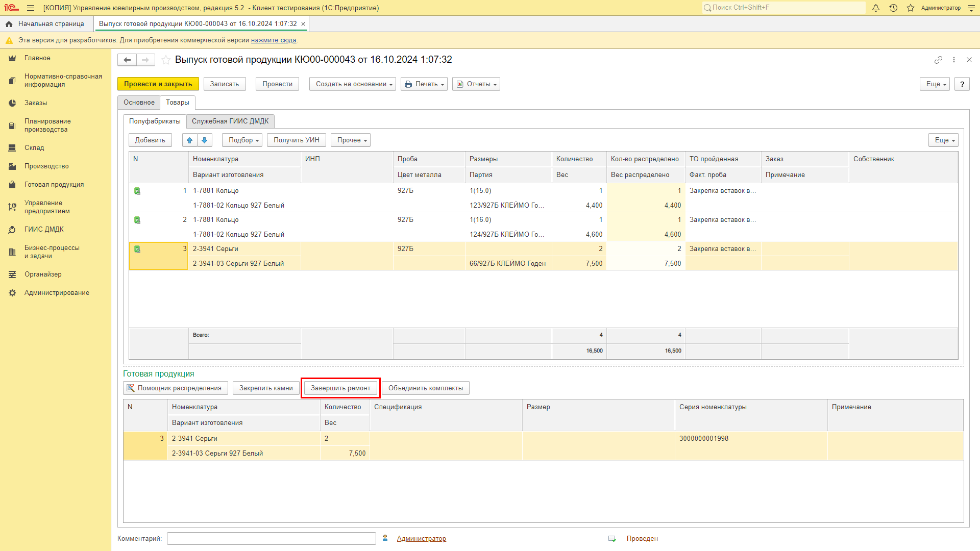Click Провести button
980x551 pixels.
277,84
